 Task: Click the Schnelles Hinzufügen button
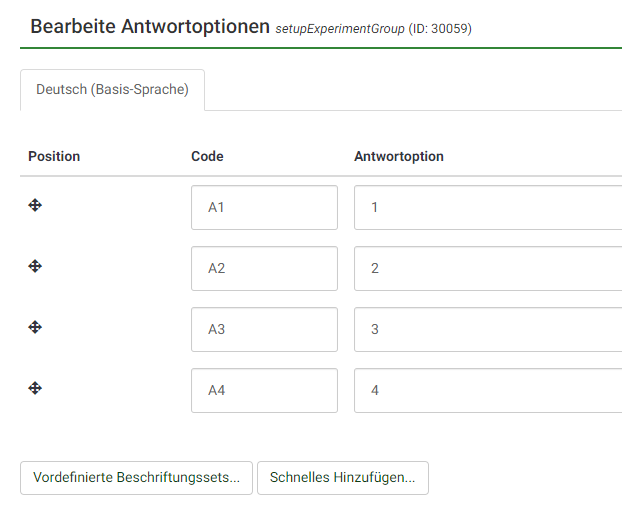(x=342, y=478)
